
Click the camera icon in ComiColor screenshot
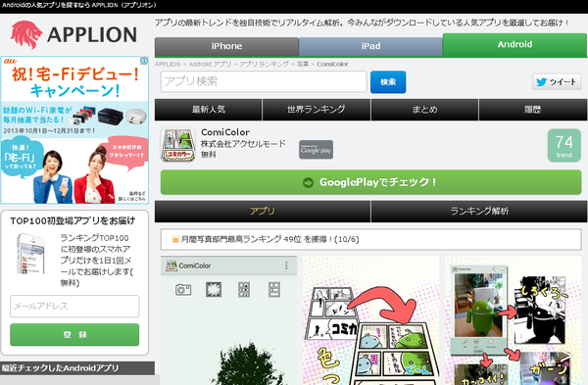point(183,290)
